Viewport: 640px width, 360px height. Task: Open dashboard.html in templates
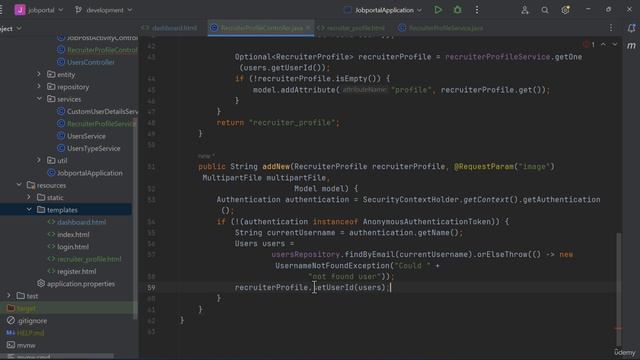click(x=77, y=222)
